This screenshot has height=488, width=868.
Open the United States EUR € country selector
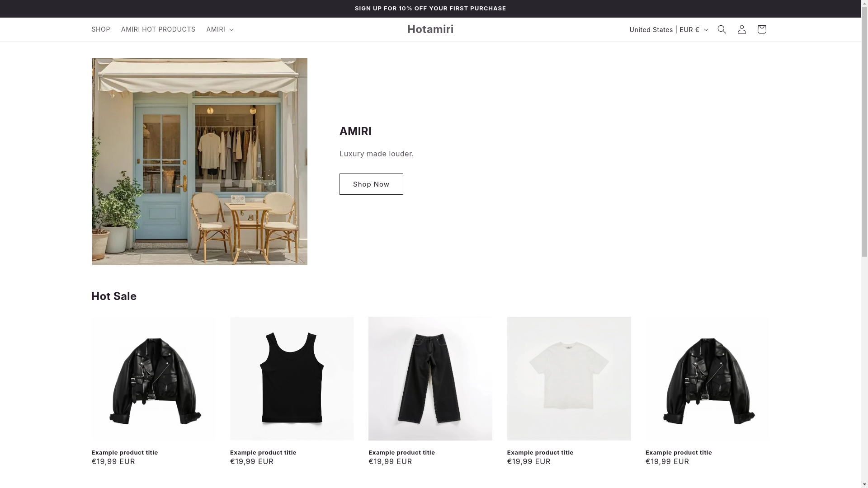tap(668, 29)
